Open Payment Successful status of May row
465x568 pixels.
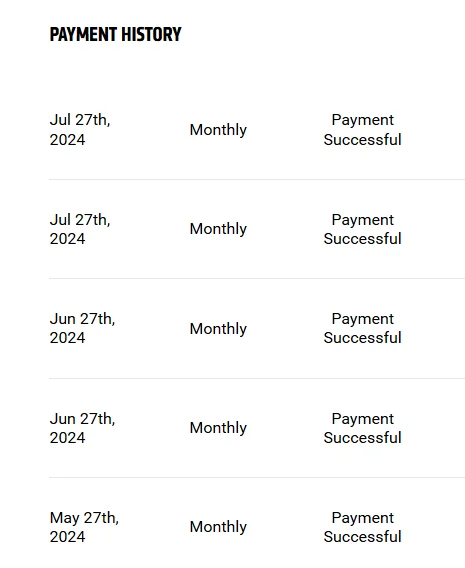pyautogui.click(x=363, y=527)
